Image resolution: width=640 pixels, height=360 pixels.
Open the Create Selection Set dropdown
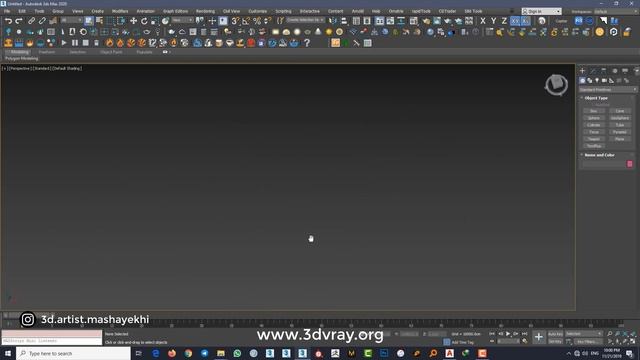305,20
